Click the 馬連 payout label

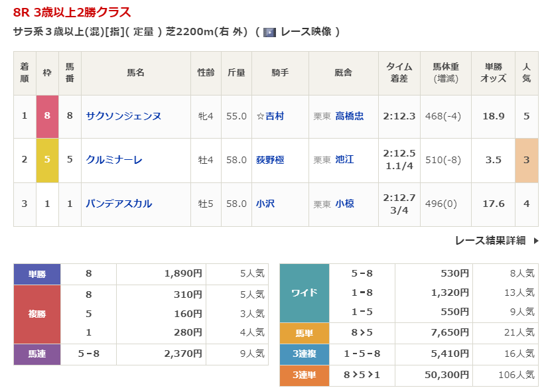(37, 354)
